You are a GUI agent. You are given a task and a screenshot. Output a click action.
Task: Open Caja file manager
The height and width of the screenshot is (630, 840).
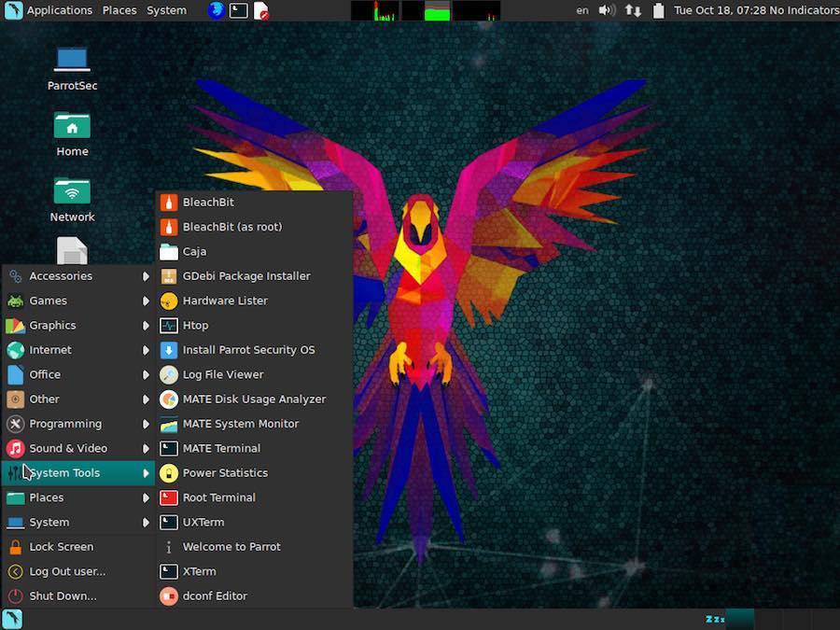tap(255, 252)
